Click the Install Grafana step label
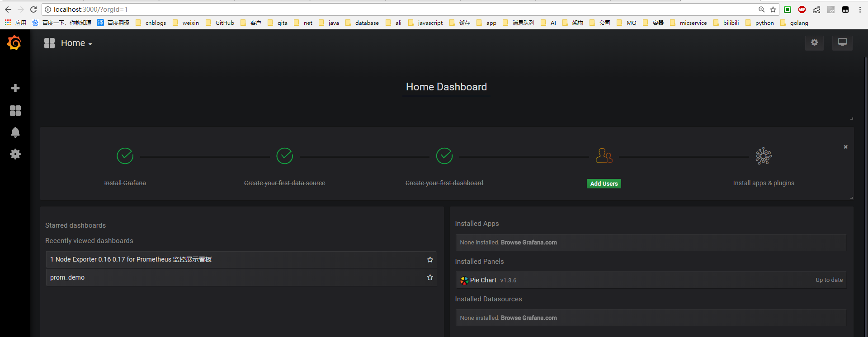 click(125, 183)
